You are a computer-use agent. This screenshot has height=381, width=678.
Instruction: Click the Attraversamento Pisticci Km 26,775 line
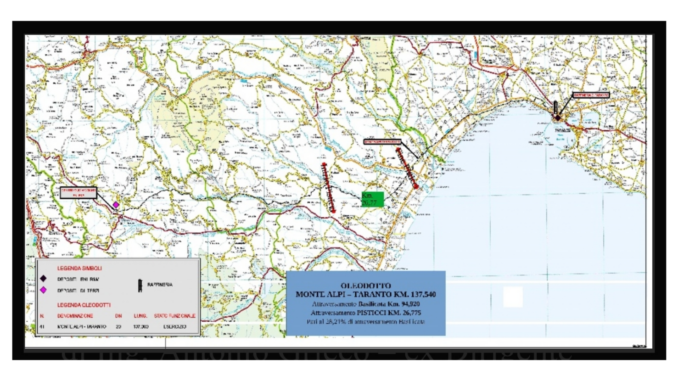coord(366,312)
